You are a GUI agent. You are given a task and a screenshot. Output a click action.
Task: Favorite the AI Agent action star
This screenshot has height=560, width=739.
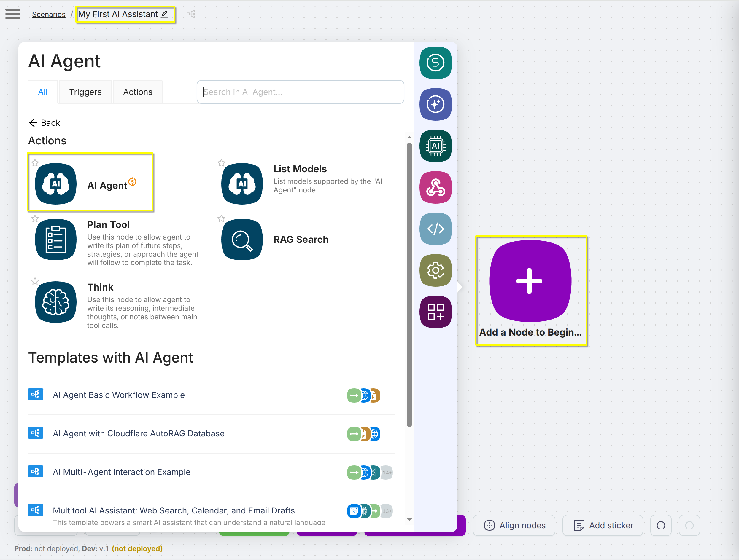(35, 163)
